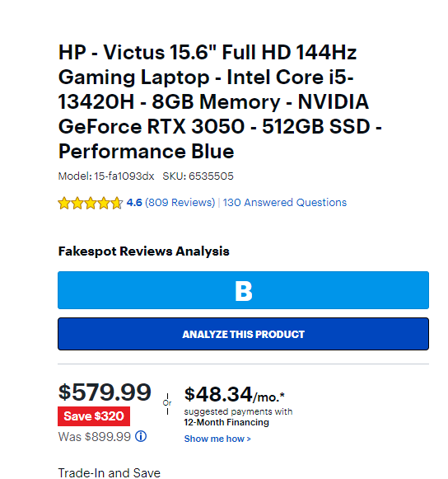Click the first gold rating star
The height and width of the screenshot is (479, 448).
click(64, 203)
